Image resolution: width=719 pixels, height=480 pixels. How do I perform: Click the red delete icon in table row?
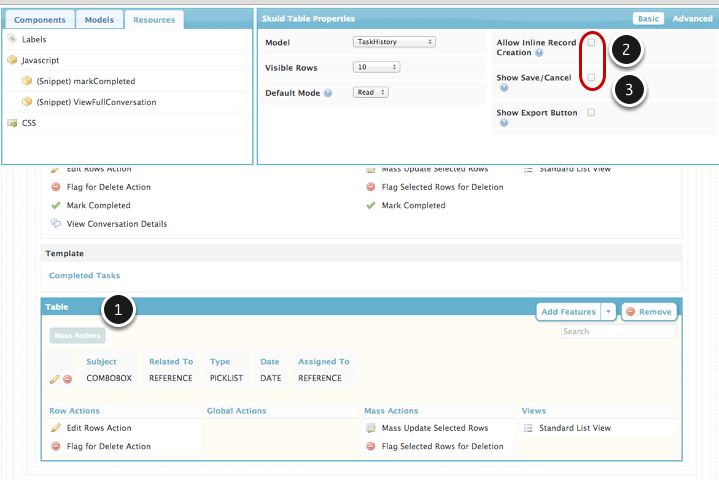coord(67,379)
